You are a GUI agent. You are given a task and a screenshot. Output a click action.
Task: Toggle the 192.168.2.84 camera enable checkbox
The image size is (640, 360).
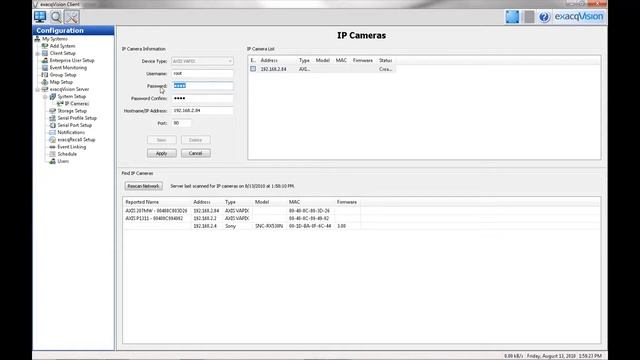tap(253, 69)
